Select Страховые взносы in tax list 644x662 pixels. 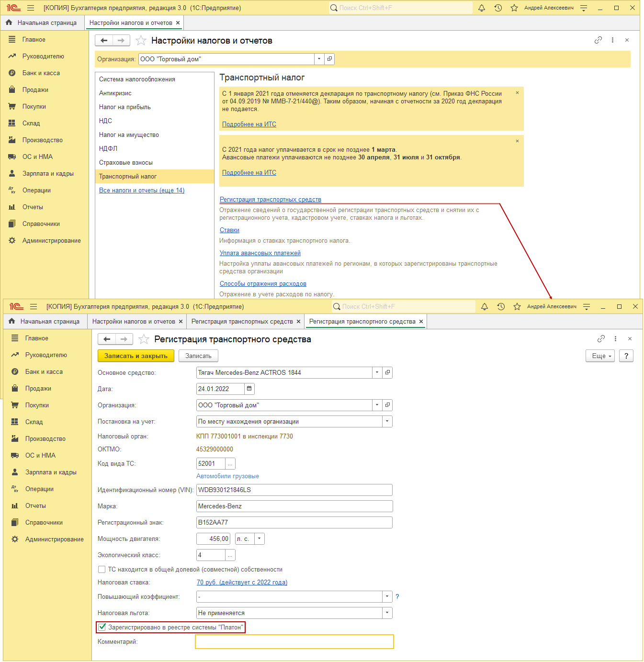pos(154,162)
